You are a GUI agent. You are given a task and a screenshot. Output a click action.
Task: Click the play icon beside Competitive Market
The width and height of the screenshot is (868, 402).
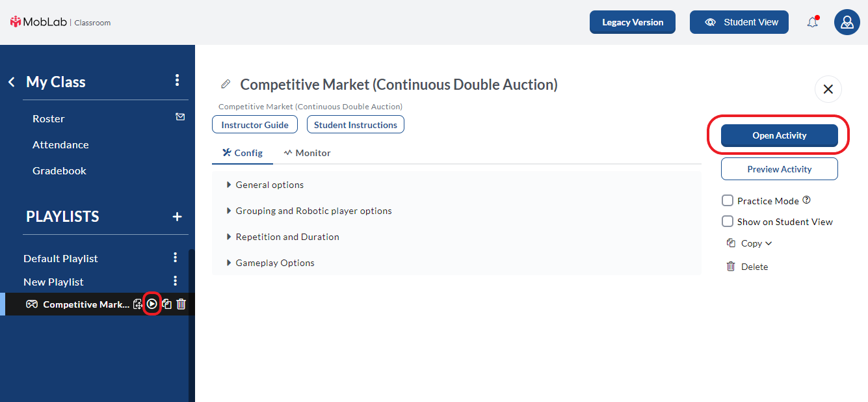(x=151, y=304)
